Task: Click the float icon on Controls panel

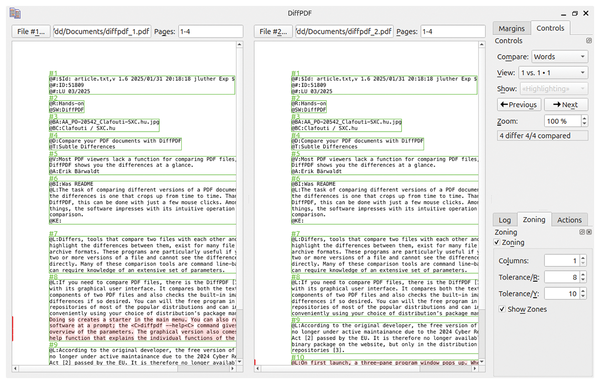Action: tap(589, 41)
